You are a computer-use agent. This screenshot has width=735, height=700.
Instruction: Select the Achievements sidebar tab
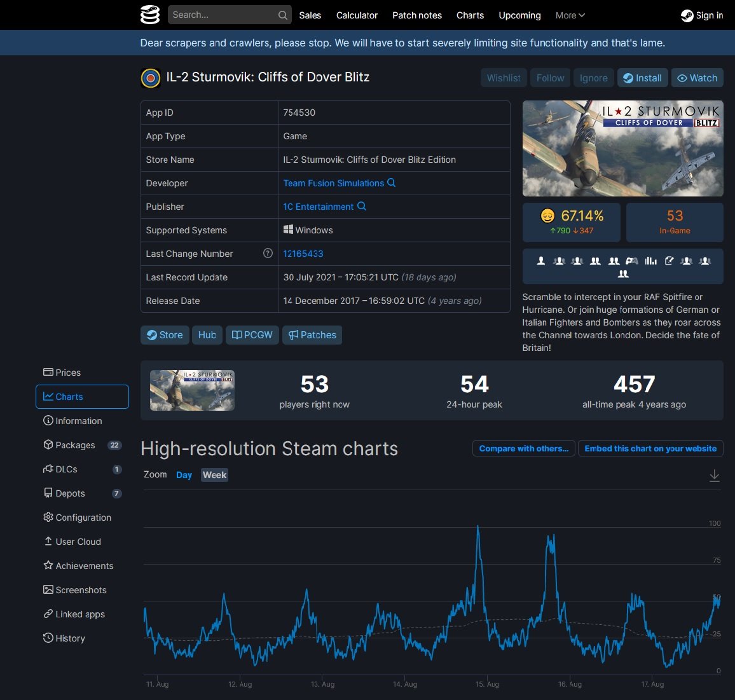[x=84, y=566]
